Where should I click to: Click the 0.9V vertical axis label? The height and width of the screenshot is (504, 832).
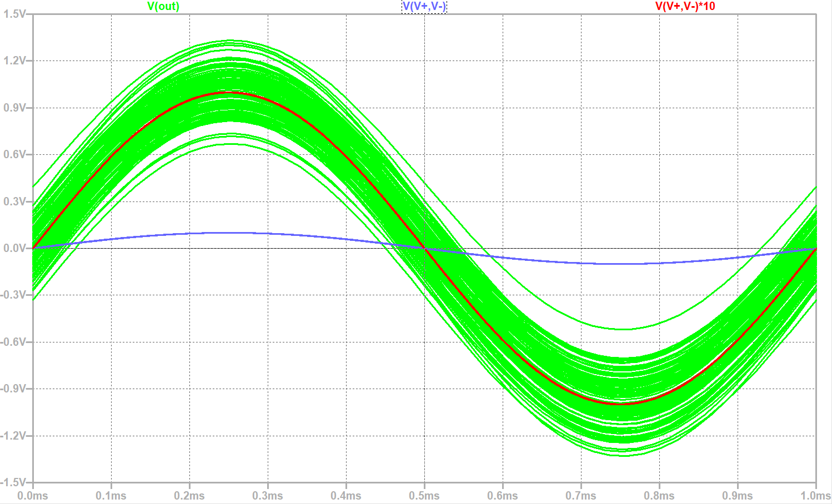[14, 108]
